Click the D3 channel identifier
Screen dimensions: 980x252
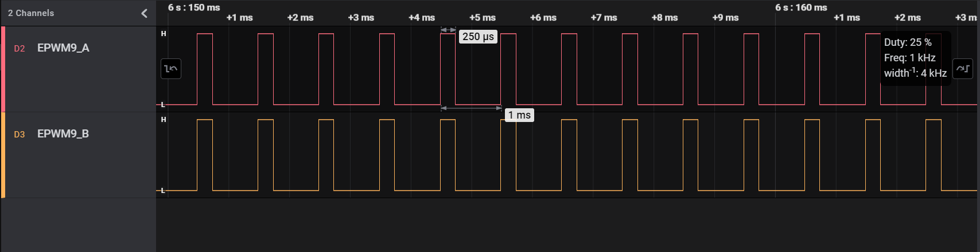click(x=20, y=135)
